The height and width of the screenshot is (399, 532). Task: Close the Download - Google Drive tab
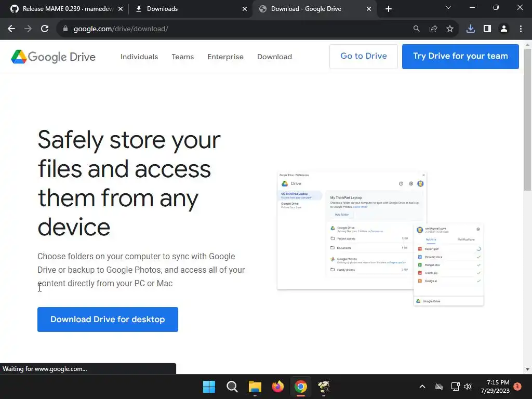369,9
